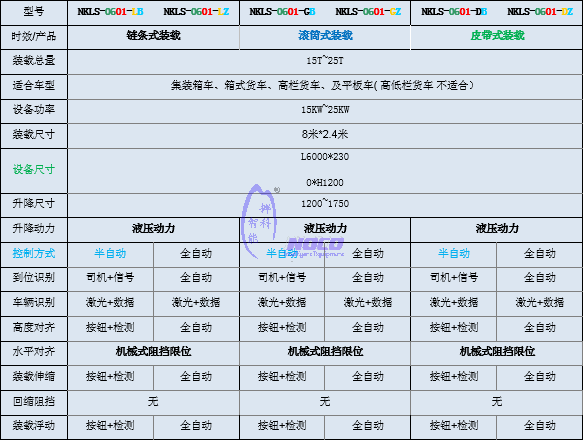Click 装载浮动 全自动 in the NKLS-0601-GZ column
The image size is (584, 441).
(x=368, y=425)
